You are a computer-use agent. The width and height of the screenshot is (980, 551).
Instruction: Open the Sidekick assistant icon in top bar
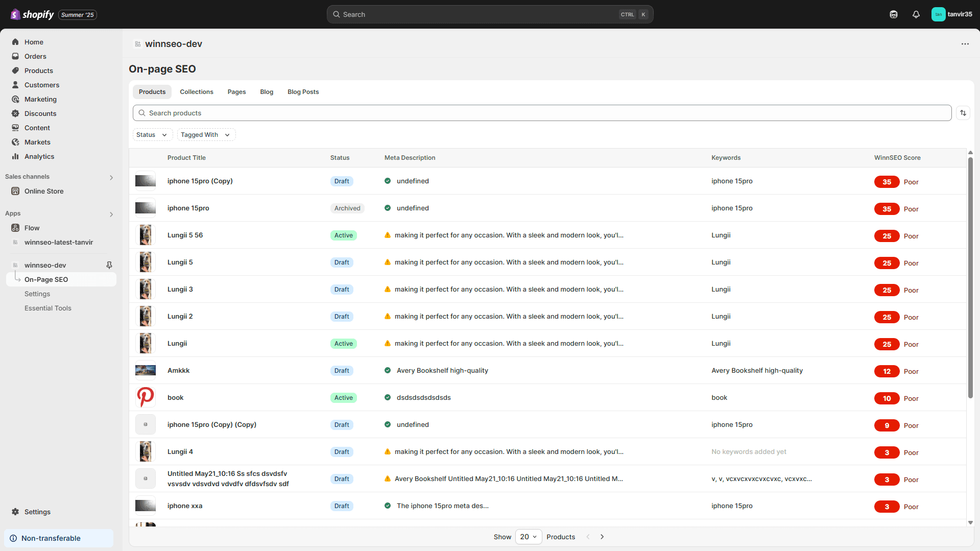point(893,14)
